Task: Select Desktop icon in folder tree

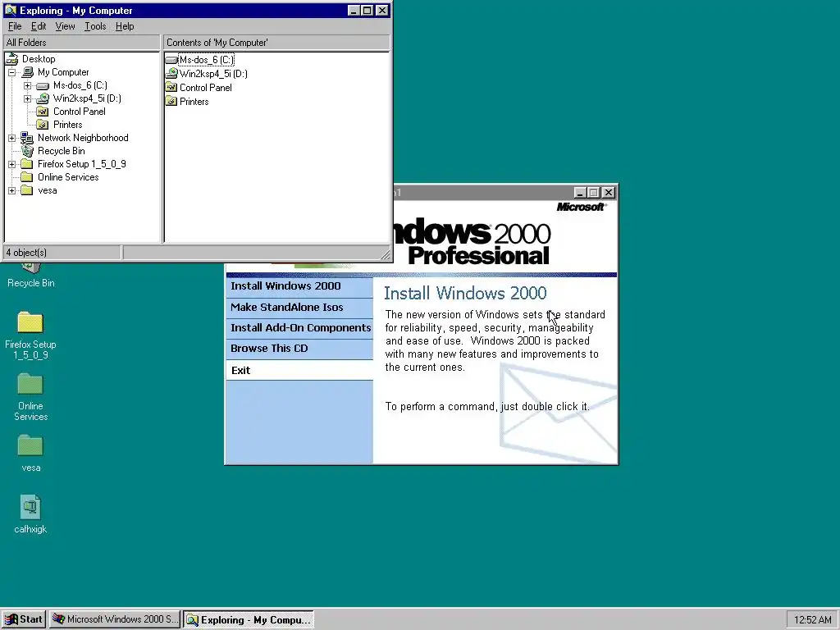Action: coord(11,59)
